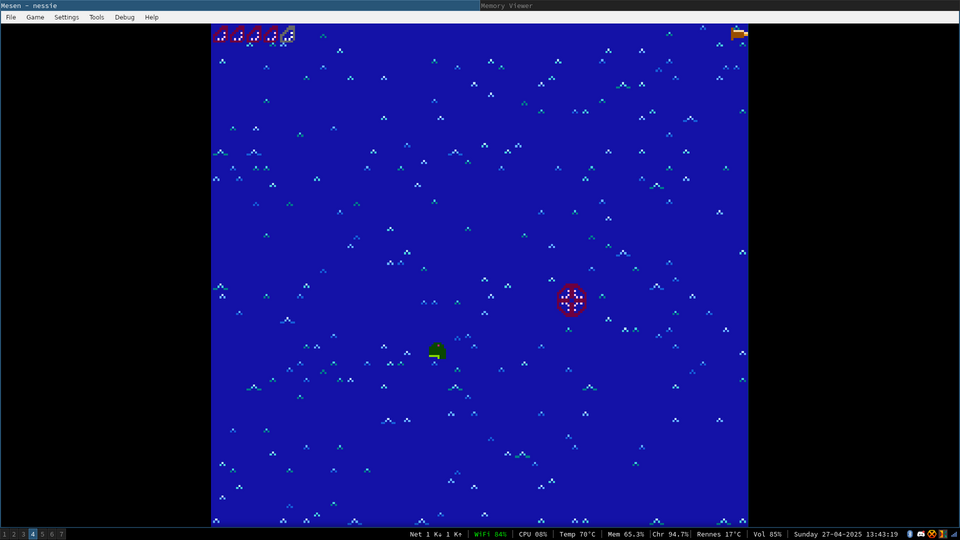
Task: Click the 'Net 1 K↓ 1 K↑' status entry
Action: click(436, 534)
